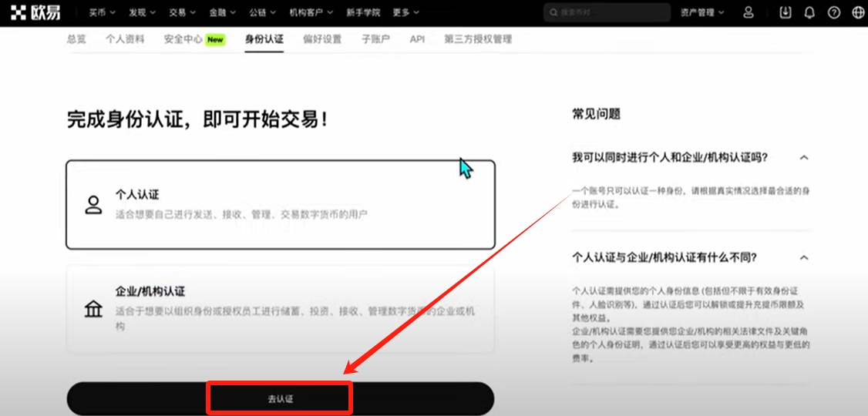Screen dimensions: 868x416
Task: Collapse the 我可以同时进行个人和企业/机构认证吗 question
Action: coord(804,157)
